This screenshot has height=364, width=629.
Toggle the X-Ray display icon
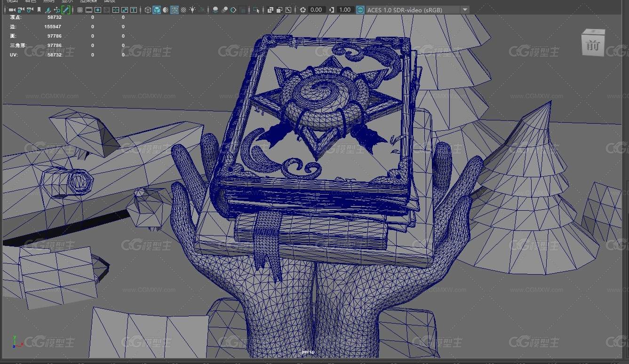click(x=271, y=10)
